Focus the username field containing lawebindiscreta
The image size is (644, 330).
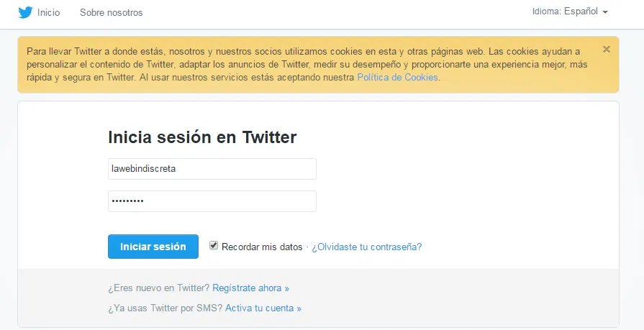(212, 169)
